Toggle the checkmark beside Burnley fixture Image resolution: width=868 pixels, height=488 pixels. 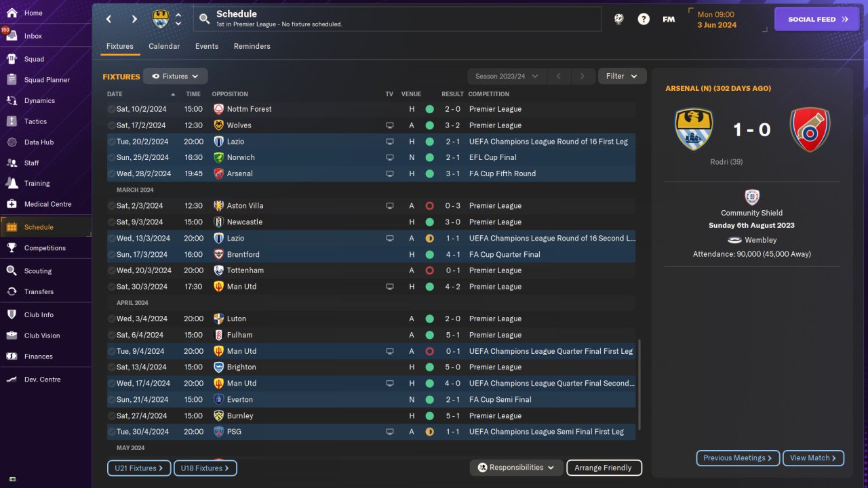pos(111,416)
